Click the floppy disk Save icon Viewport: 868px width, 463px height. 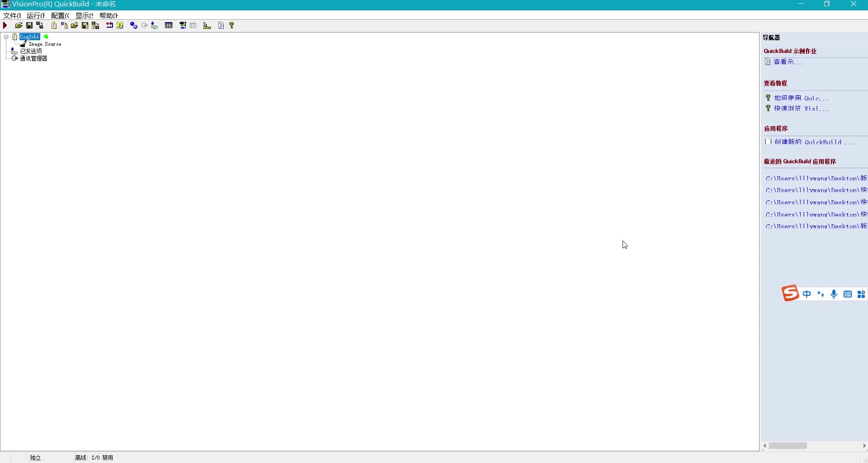pyautogui.click(x=29, y=26)
